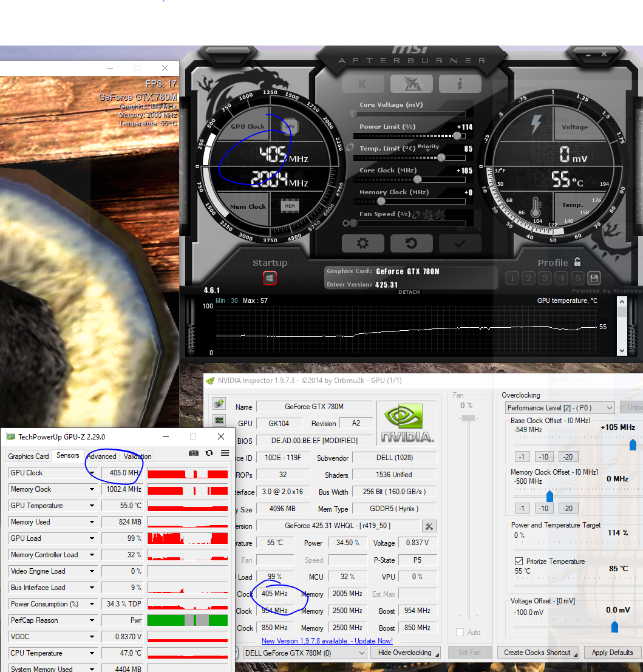Select Afterburner profile slot 3
643x672 pixels.
click(x=545, y=278)
